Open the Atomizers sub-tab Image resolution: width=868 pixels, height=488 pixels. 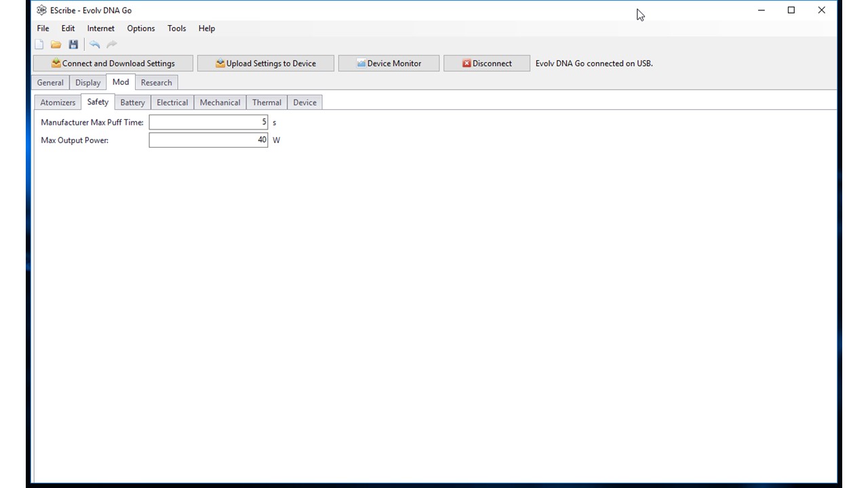[58, 102]
